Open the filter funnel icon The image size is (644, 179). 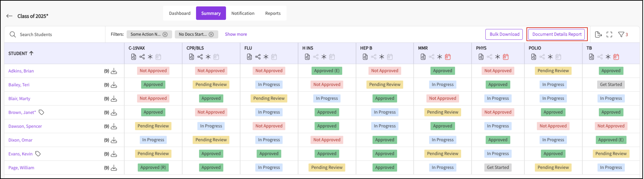pos(621,35)
